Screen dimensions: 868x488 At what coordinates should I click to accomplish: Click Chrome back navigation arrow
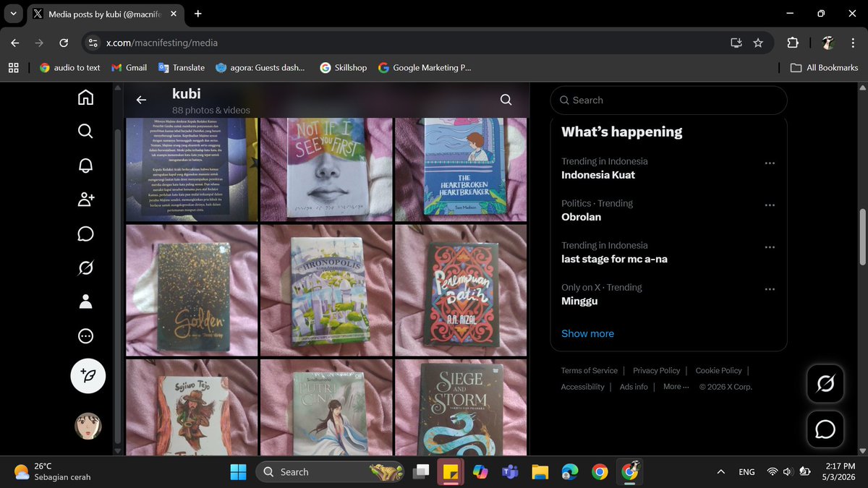click(15, 43)
